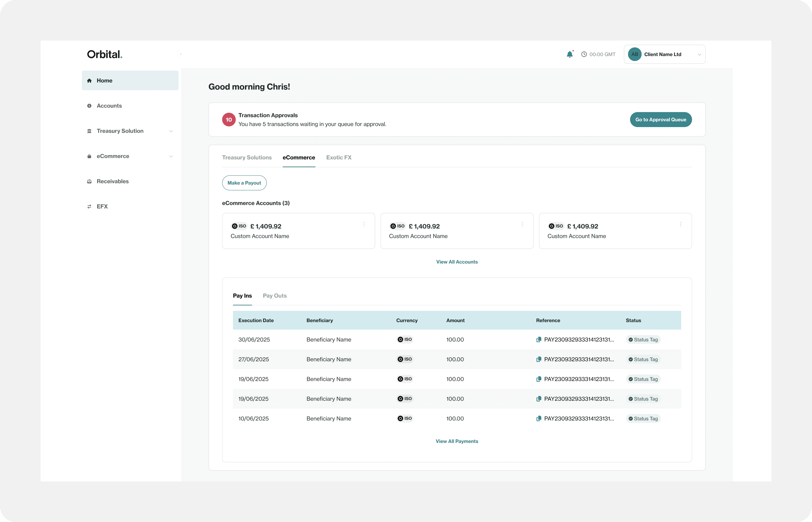Open the View All Accounts link
Image resolution: width=812 pixels, height=522 pixels.
coord(456,262)
